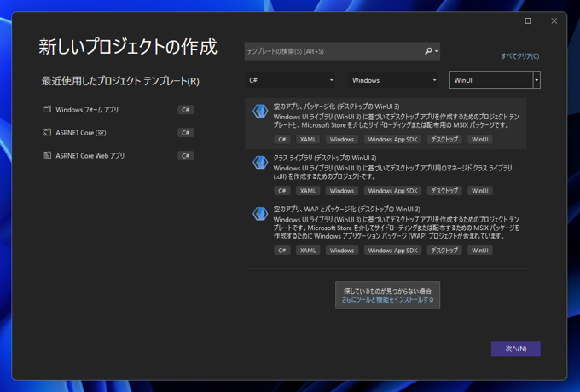Click さらにツールと機能をインストールする link
The width and height of the screenshot is (580, 392).
click(x=387, y=300)
